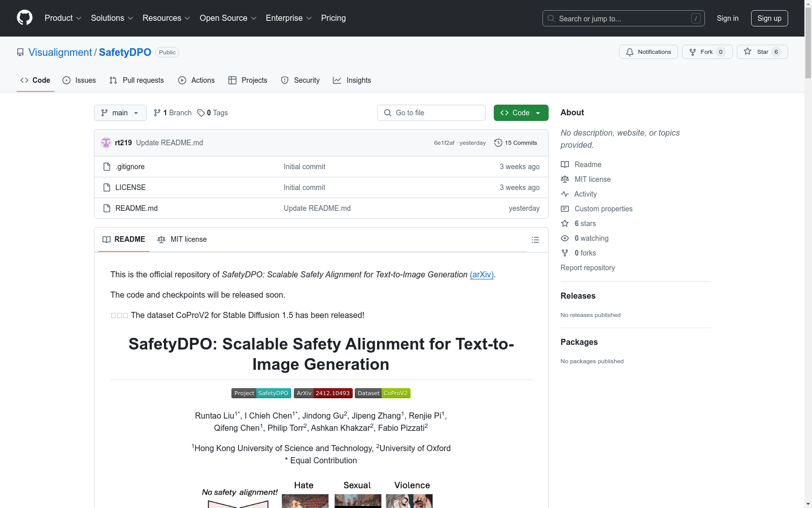This screenshot has width=812, height=508.
Task: Open the .gitignore Initial commit message
Action: coord(304,167)
